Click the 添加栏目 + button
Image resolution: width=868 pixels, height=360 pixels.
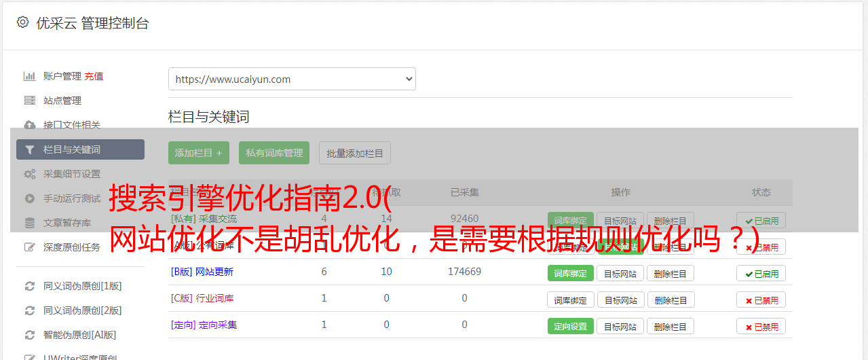[199, 153]
